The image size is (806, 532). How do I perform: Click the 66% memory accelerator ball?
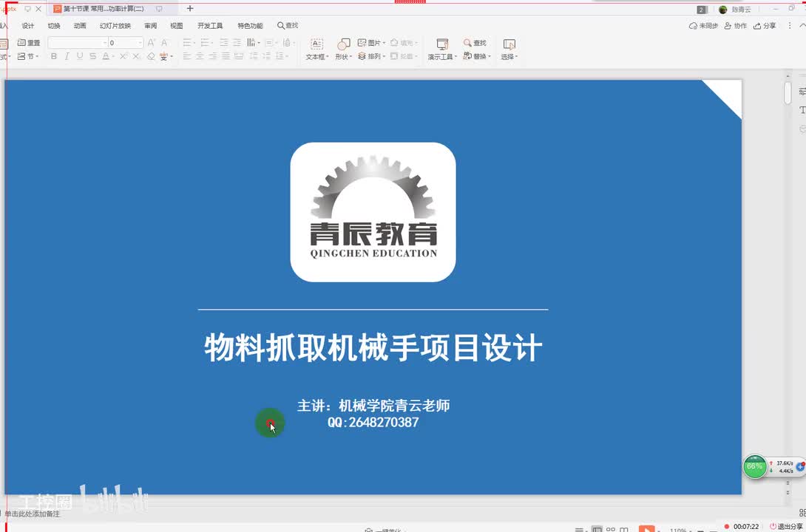[x=754, y=467]
